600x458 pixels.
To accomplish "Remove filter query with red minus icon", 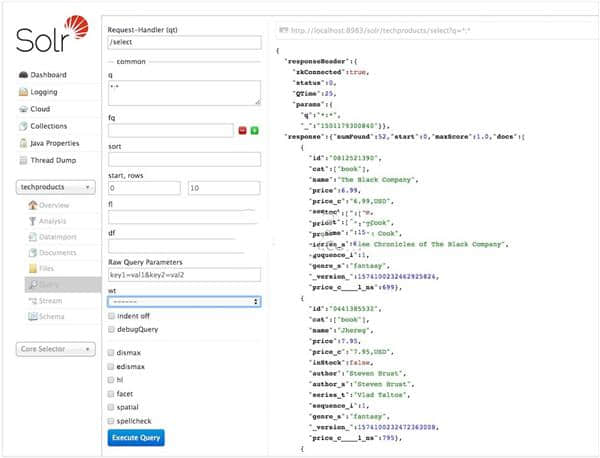I will pos(242,131).
